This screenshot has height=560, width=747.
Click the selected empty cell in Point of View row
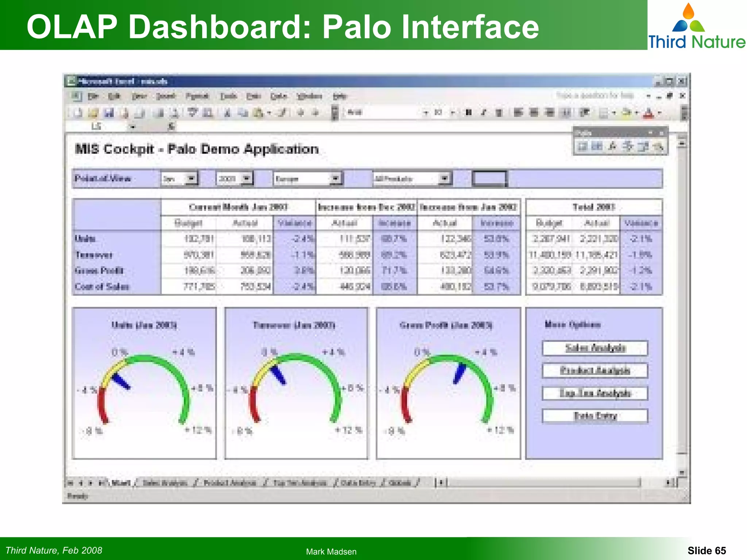[489, 179]
